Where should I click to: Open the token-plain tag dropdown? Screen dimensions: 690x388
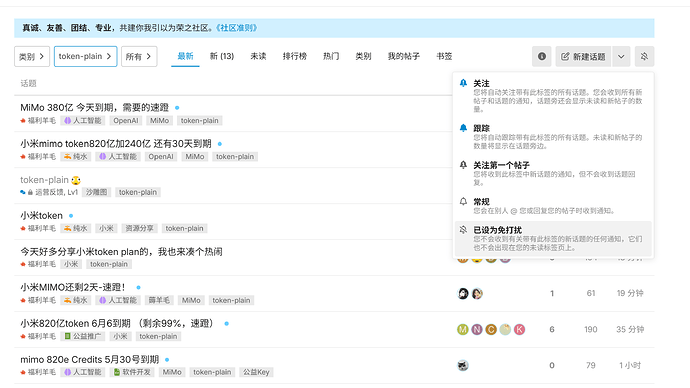[x=85, y=56]
